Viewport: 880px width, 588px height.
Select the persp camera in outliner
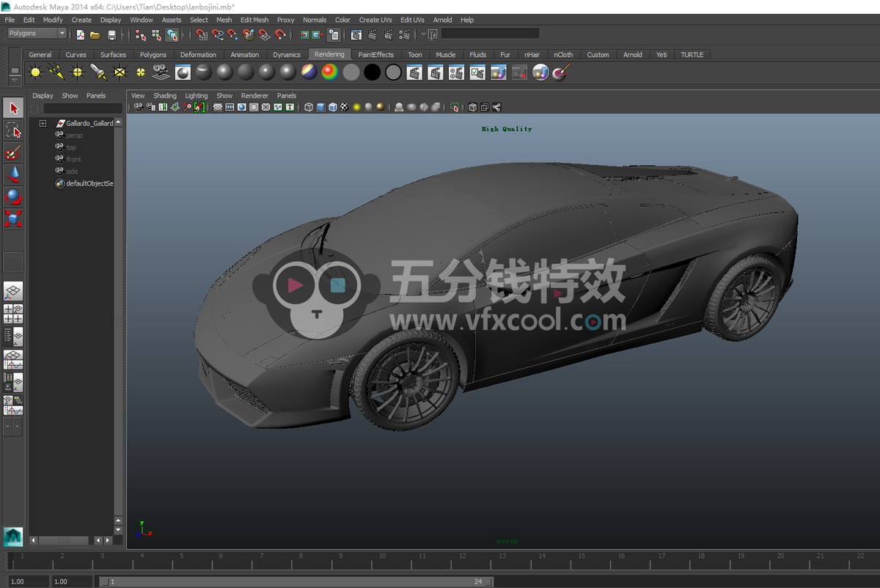click(74, 136)
